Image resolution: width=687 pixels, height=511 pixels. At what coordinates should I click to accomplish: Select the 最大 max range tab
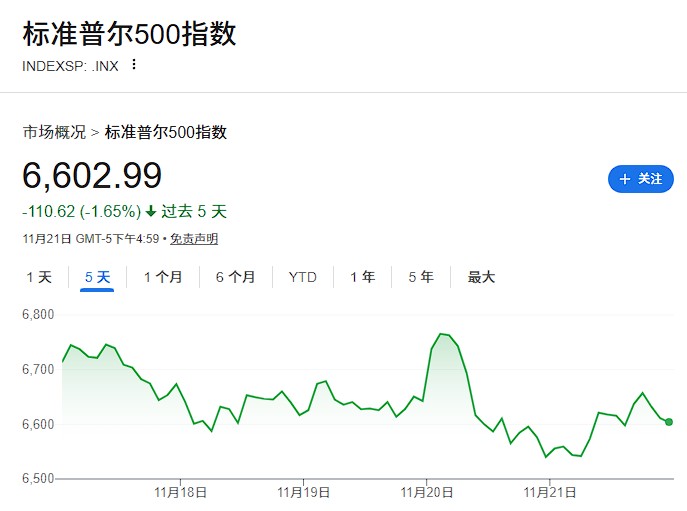pos(481,277)
